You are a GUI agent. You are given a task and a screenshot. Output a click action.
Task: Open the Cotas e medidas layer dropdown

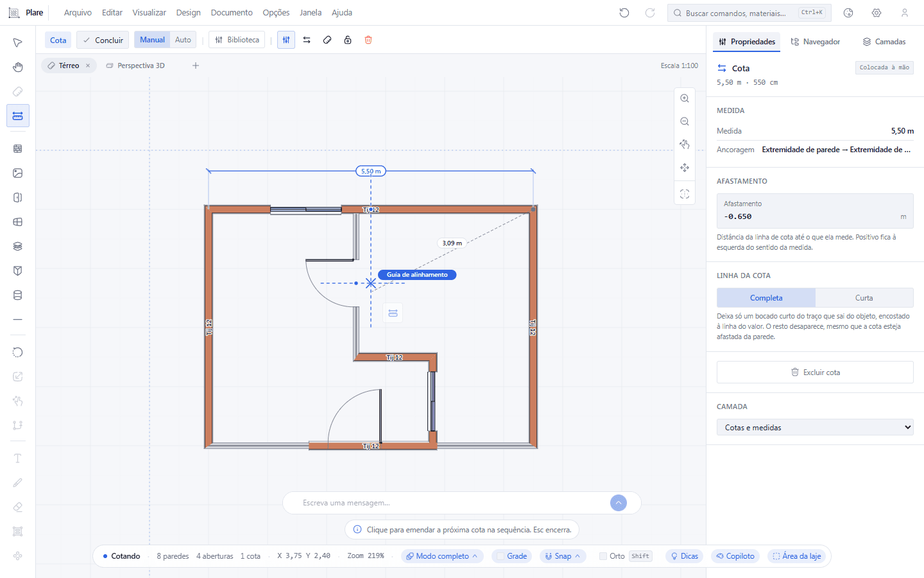815,427
